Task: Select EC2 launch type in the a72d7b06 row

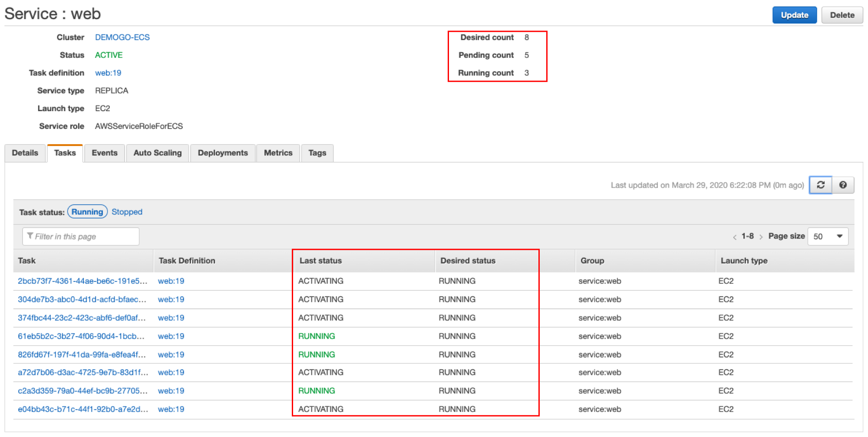Action: [726, 372]
